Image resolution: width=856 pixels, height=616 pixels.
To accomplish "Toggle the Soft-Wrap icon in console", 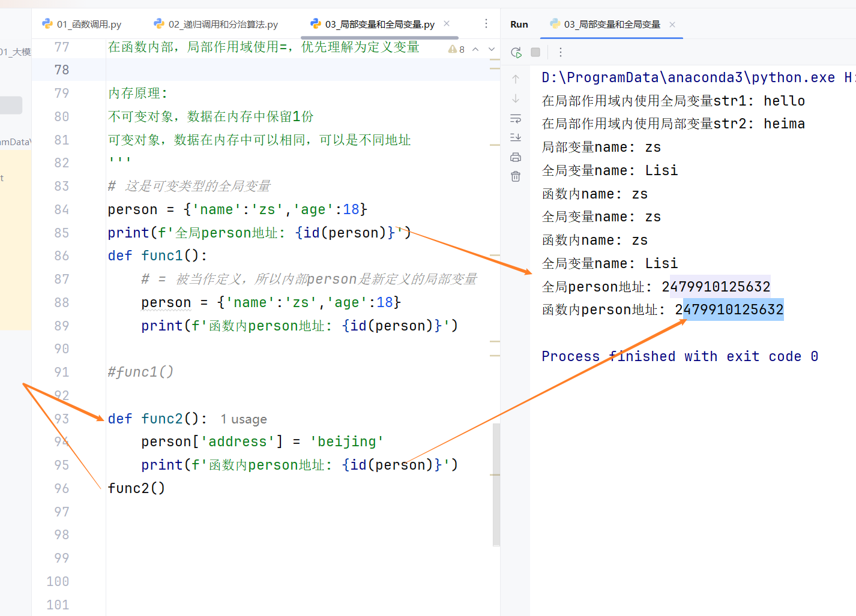I will pyautogui.click(x=516, y=118).
